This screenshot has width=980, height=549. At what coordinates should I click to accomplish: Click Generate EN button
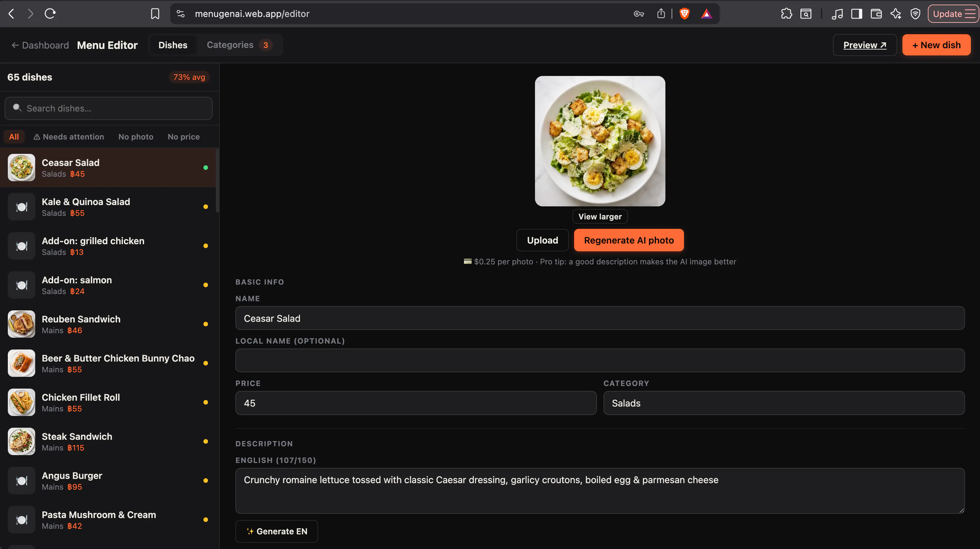(x=276, y=531)
